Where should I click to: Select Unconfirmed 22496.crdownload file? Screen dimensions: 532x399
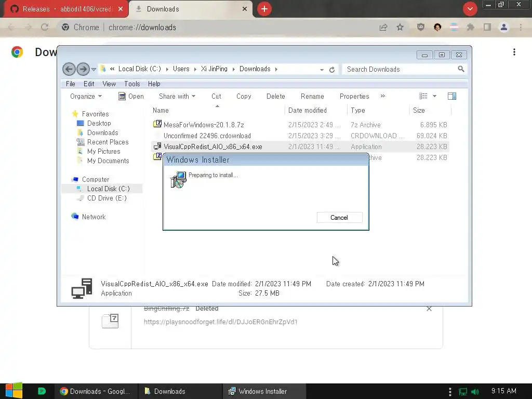[x=207, y=136]
